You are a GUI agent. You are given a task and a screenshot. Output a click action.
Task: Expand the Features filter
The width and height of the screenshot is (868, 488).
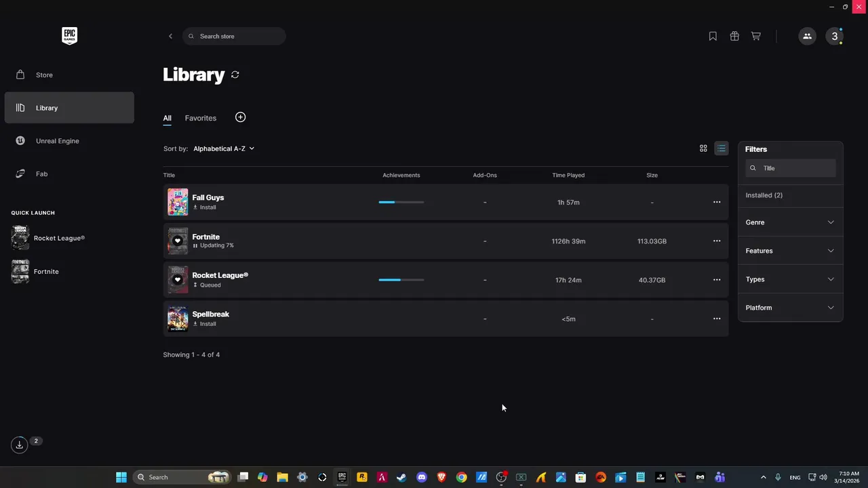click(x=790, y=251)
